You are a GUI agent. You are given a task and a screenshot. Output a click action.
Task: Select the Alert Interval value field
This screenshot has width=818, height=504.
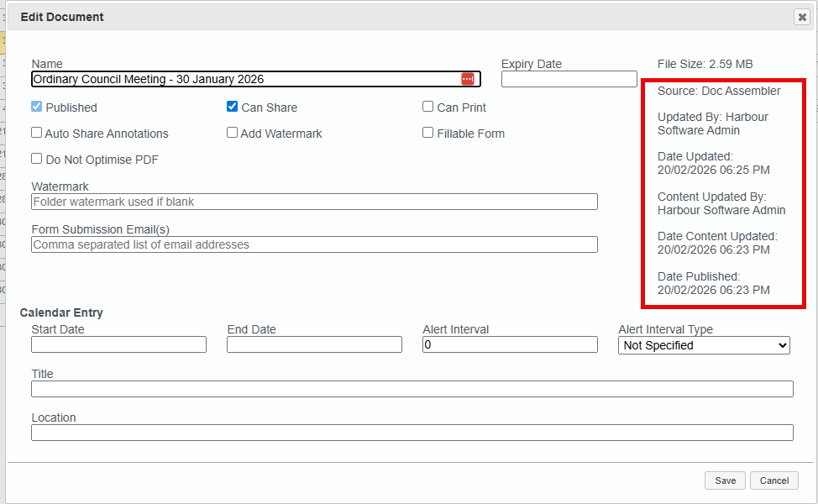point(510,344)
